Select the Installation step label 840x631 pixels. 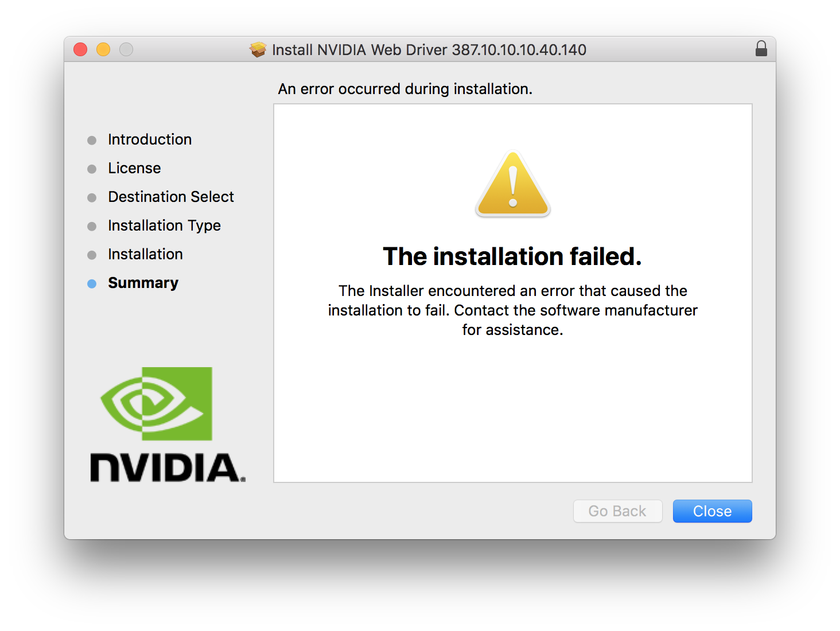[145, 254]
